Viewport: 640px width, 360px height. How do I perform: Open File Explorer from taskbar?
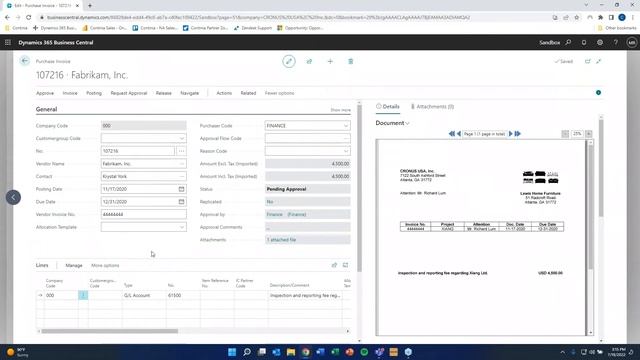pos(291,352)
